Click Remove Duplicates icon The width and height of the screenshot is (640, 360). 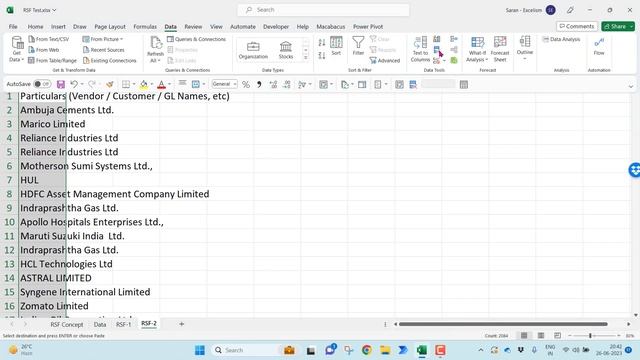(x=436, y=49)
